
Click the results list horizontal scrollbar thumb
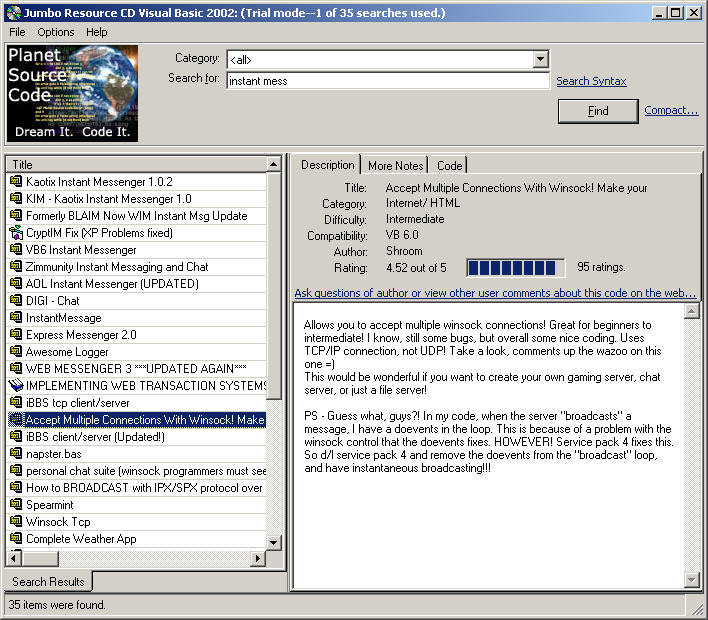pyautogui.click(x=40, y=558)
